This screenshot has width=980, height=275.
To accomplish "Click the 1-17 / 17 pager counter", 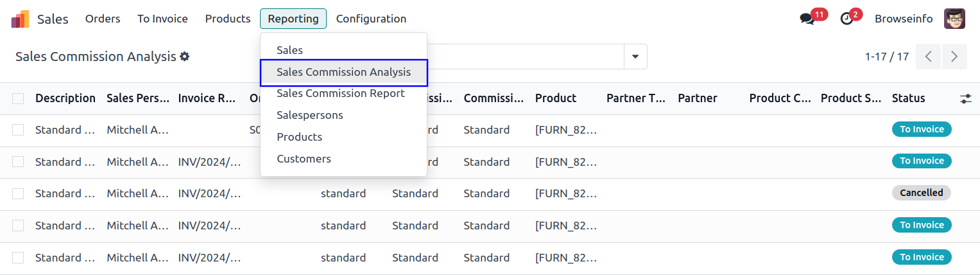I will click(x=886, y=57).
